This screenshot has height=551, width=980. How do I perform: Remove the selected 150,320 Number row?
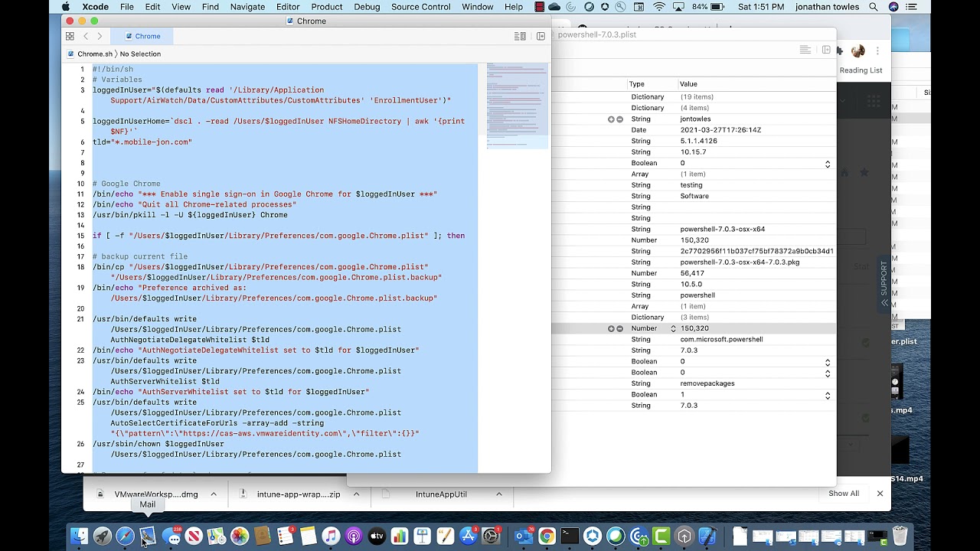tap(619, 328)
